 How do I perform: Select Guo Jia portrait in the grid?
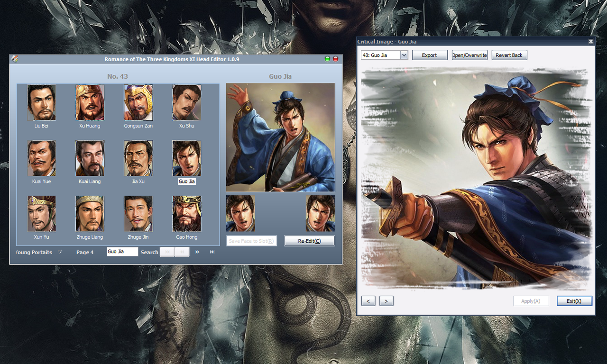pyautogui.click(x=186, y=158)
